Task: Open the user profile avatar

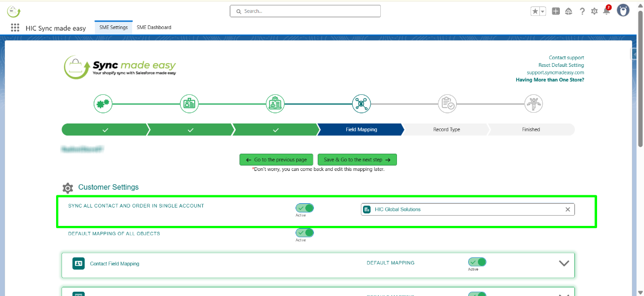Action: click(623, 11)
